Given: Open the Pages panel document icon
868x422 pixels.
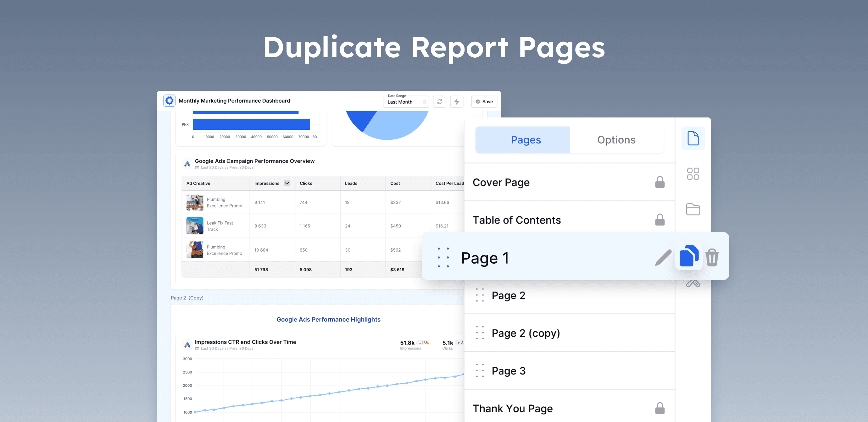Looking at the screenshot, I should point(693,138).
